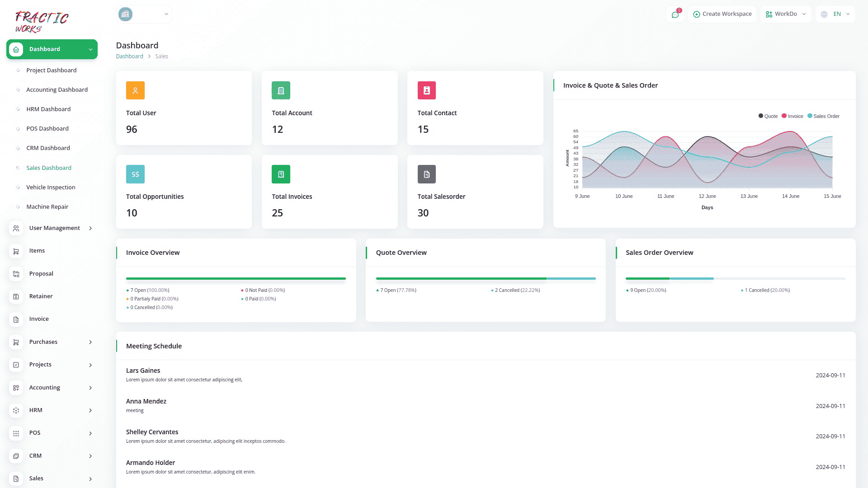Toggle Invoice series in chart legend
The height and width of the screenshot is (488, 868).
[793, 116]
